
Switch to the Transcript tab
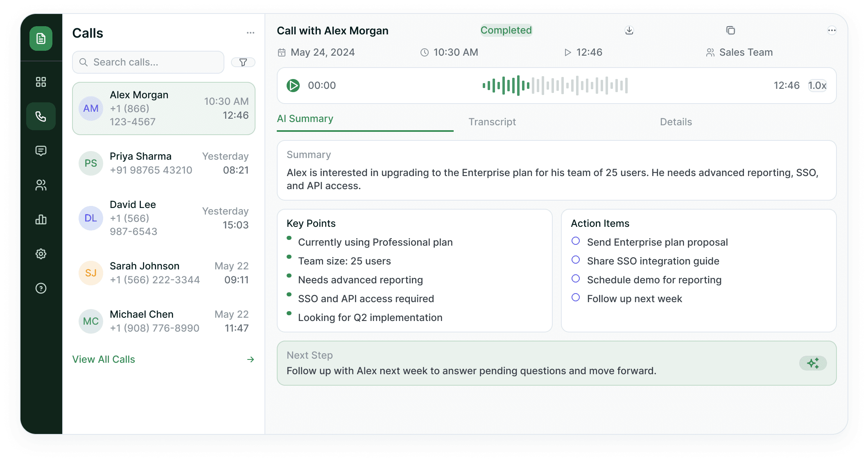tap(492, 122)
